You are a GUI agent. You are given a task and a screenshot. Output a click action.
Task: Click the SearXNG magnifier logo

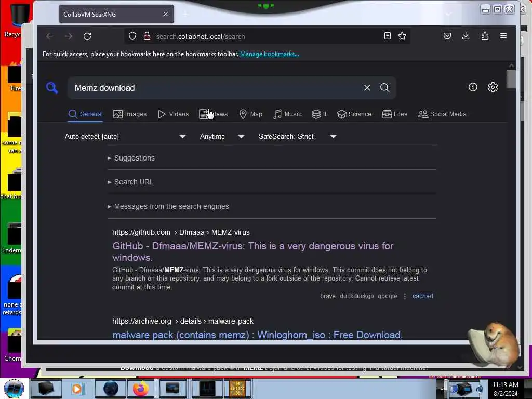tap(52, 88)
